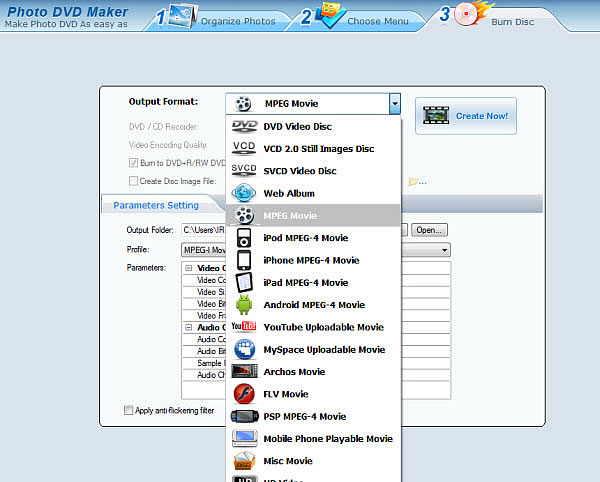Screen dimensions: 600x482
Task: Pick Mobile Phone Playable Movie
Action: tap(313, 439)
